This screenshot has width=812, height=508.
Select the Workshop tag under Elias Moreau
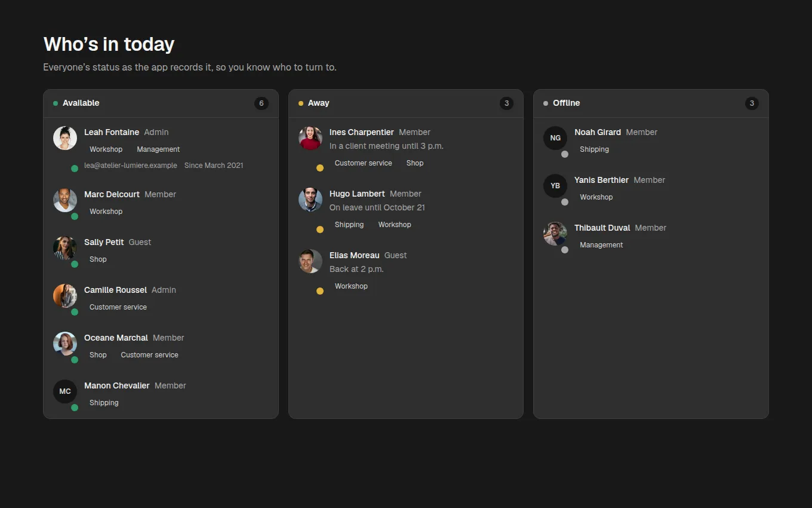coord(351,286)
